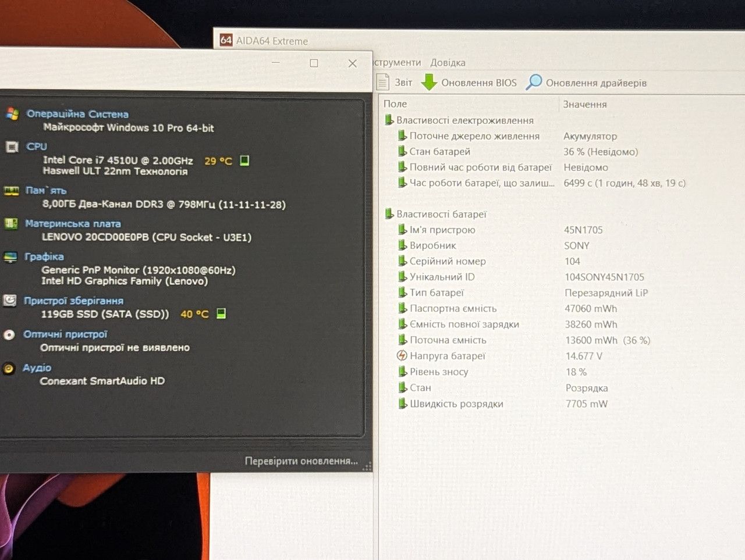The height and width of the screenshot is (560, 745).
Task: Click the CPU temperature status indicator icon
Action: click(244, 160)
